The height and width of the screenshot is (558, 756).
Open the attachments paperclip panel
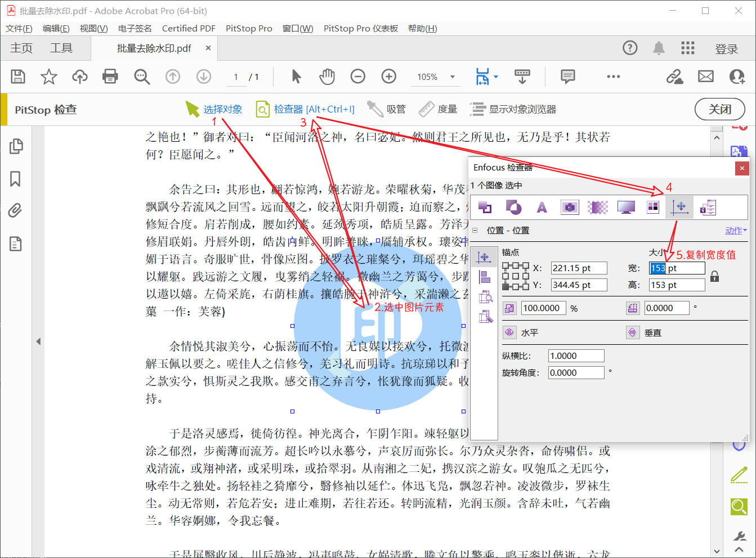click(x=16, y=211)
